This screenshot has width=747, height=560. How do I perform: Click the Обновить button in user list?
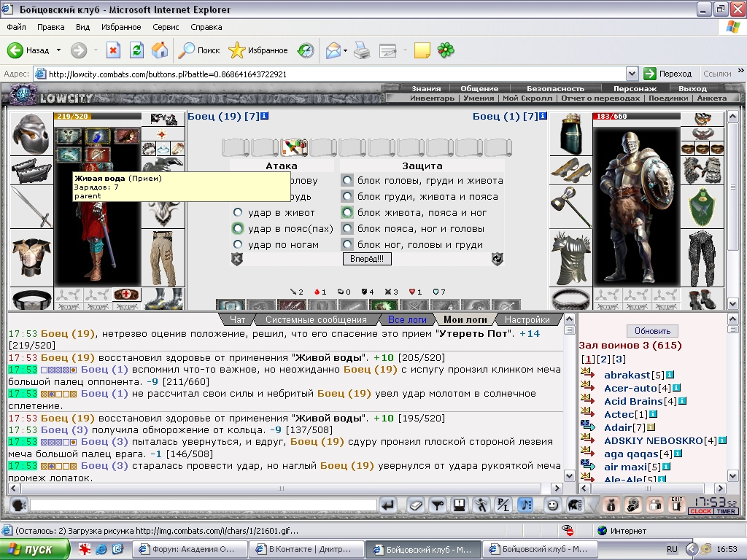[x=652, y=331]
